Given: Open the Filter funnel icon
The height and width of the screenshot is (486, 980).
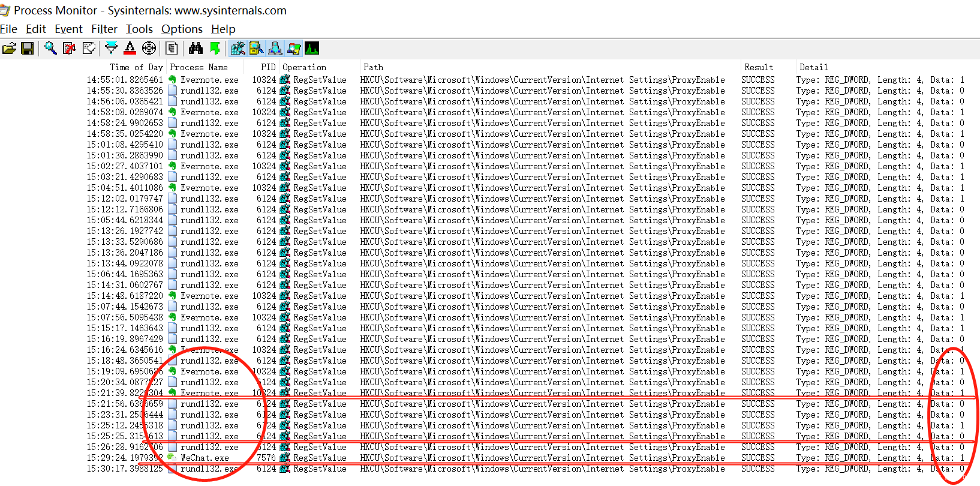Looking at the screenshot, I should pos(111,49).
